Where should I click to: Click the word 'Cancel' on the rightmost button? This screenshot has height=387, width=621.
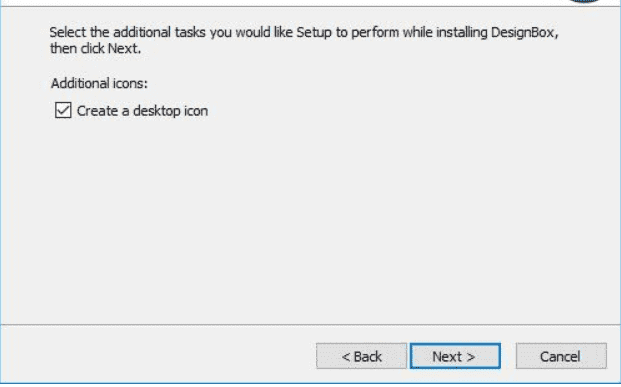click(560, 357)
